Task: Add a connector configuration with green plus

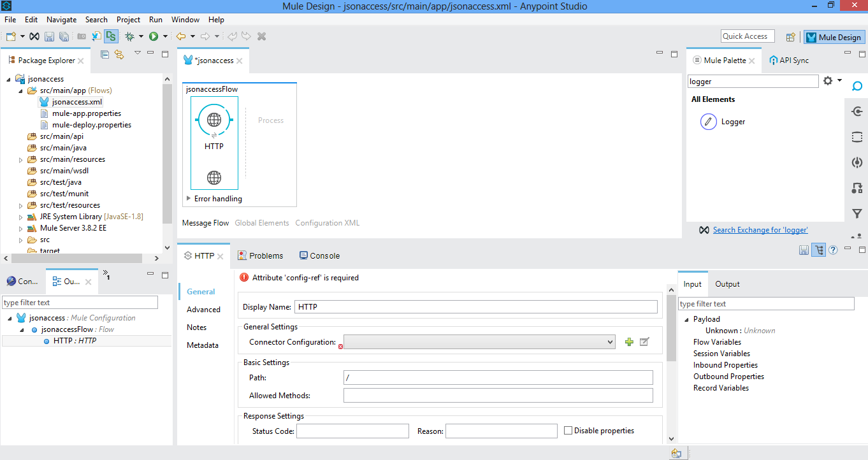Action: tap(629, 342)
